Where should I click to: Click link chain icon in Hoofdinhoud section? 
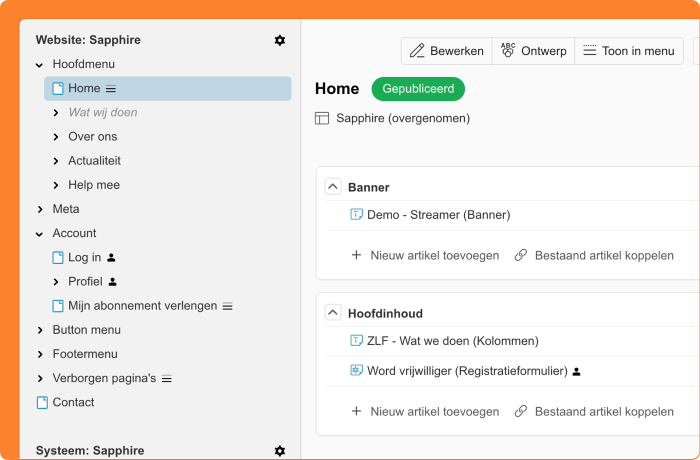(x=521, y=411)
